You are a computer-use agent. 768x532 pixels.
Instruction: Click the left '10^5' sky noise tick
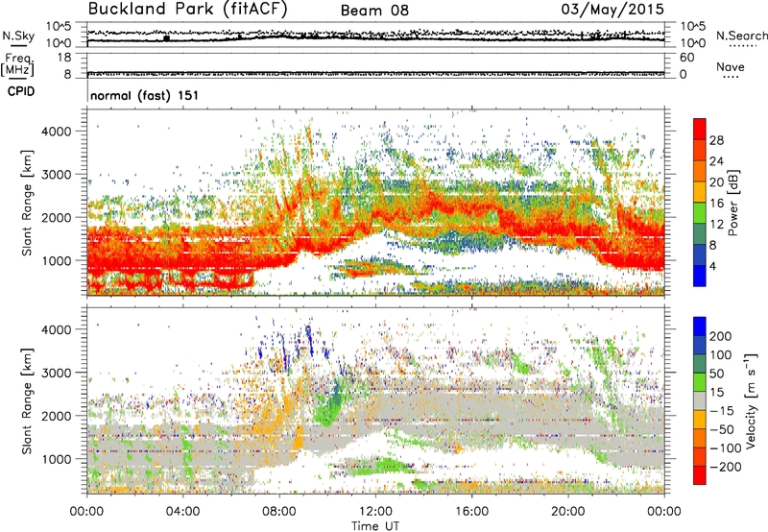59,27
